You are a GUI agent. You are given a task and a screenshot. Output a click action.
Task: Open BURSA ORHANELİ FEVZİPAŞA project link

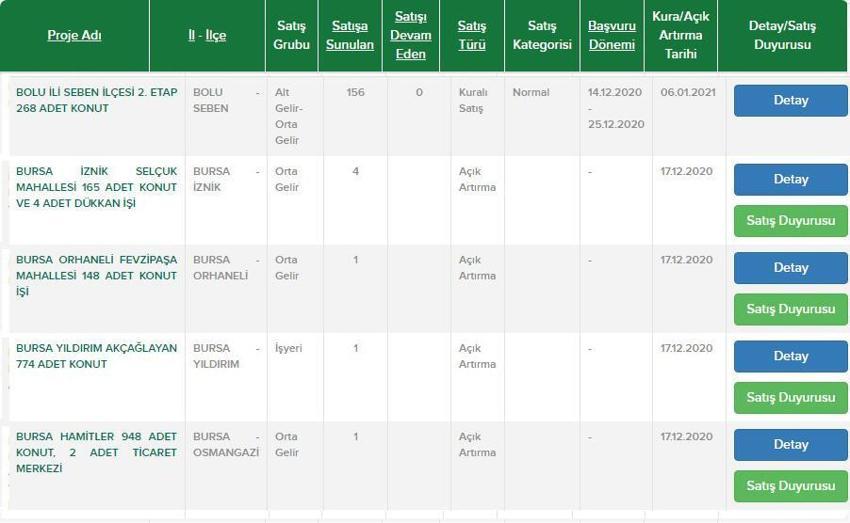point(96,275)
